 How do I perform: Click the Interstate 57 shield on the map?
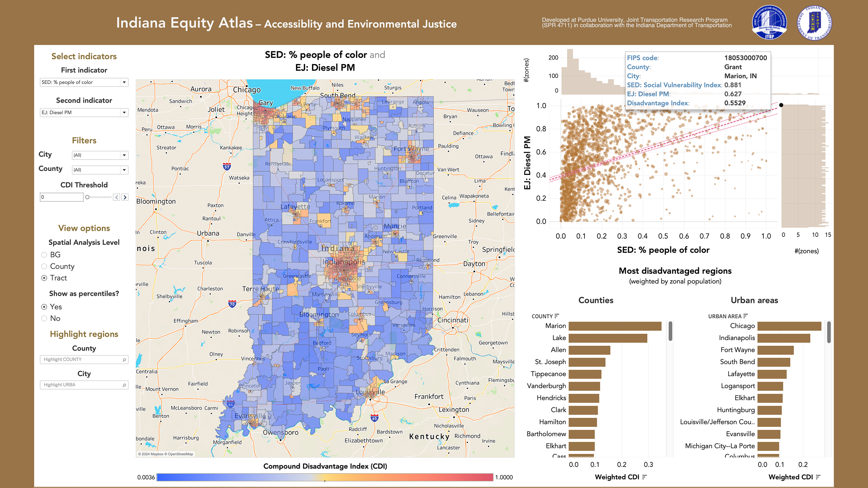[x=227, y=166]
